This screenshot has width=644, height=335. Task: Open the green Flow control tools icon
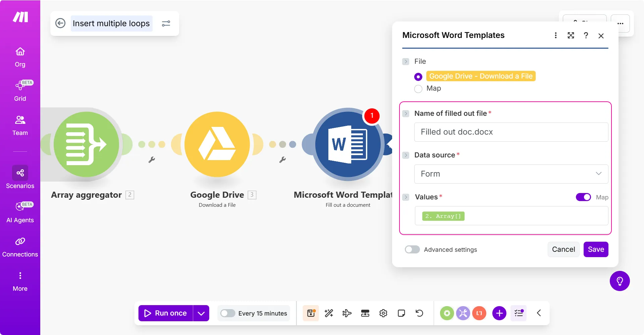(x=447, y=313)
